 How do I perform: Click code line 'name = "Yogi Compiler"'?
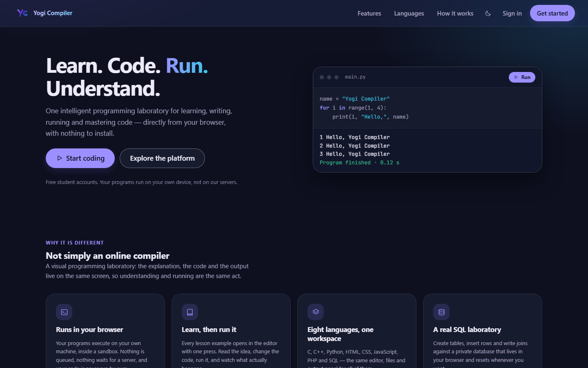tap(354, 99)
